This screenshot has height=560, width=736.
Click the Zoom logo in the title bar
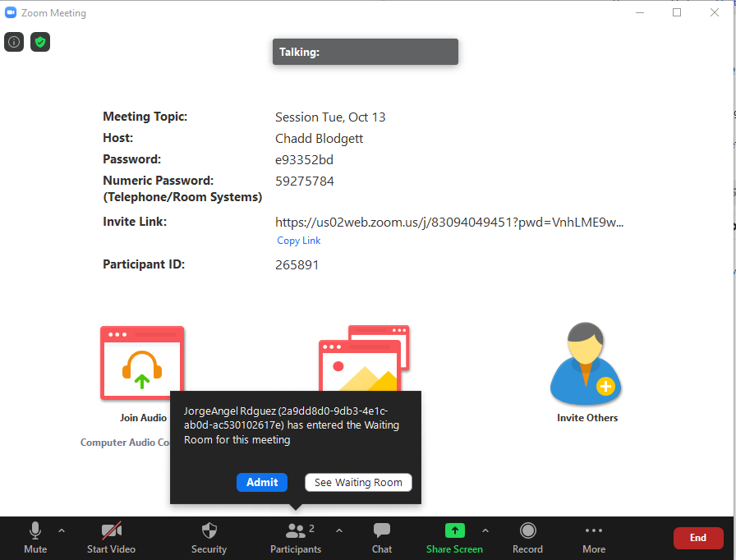point(11,12)
